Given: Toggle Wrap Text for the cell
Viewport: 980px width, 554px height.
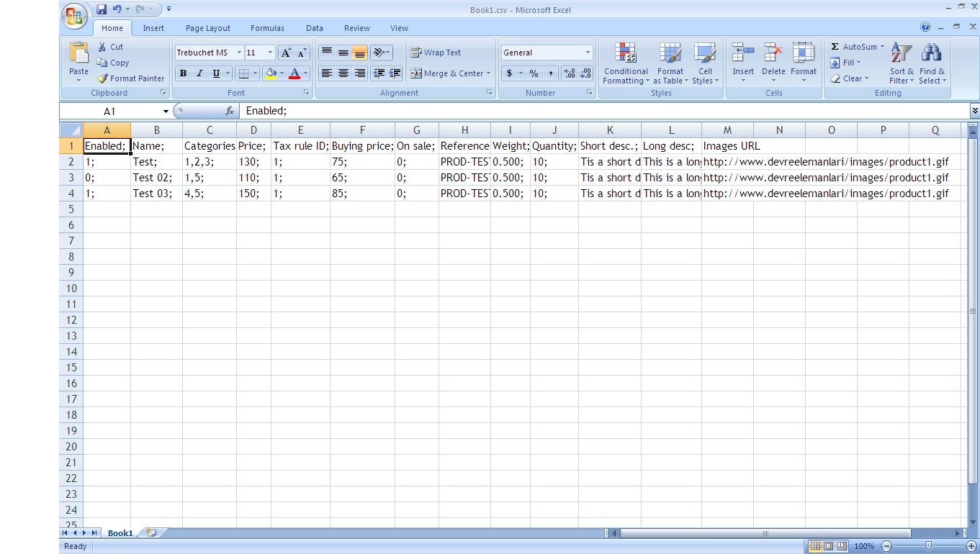Looking at the screenshot, I should [x=436, y=53].
